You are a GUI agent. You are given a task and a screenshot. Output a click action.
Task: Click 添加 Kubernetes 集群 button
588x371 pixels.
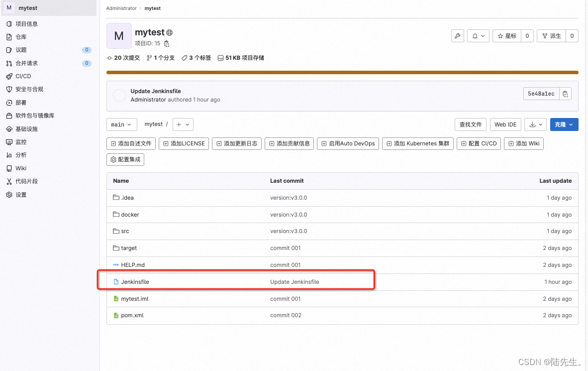click(x=418, y=143)
